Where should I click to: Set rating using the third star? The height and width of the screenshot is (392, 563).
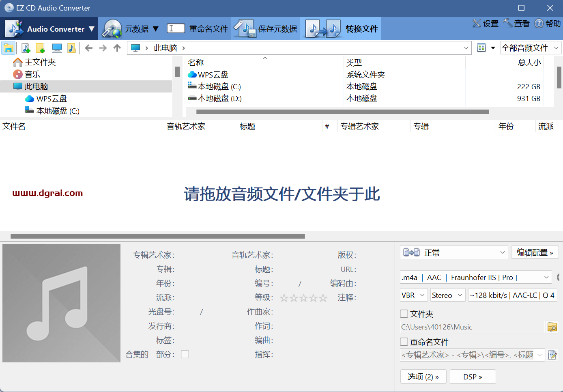[303, 298]
